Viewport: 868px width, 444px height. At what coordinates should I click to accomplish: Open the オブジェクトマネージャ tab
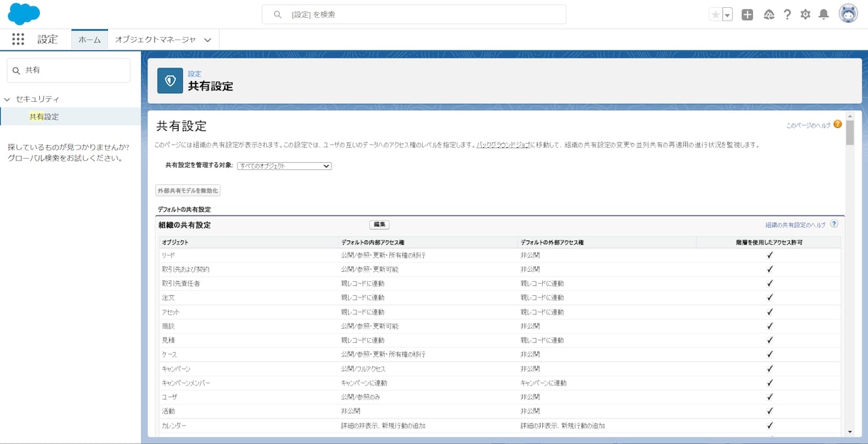(x=155, y=40)
